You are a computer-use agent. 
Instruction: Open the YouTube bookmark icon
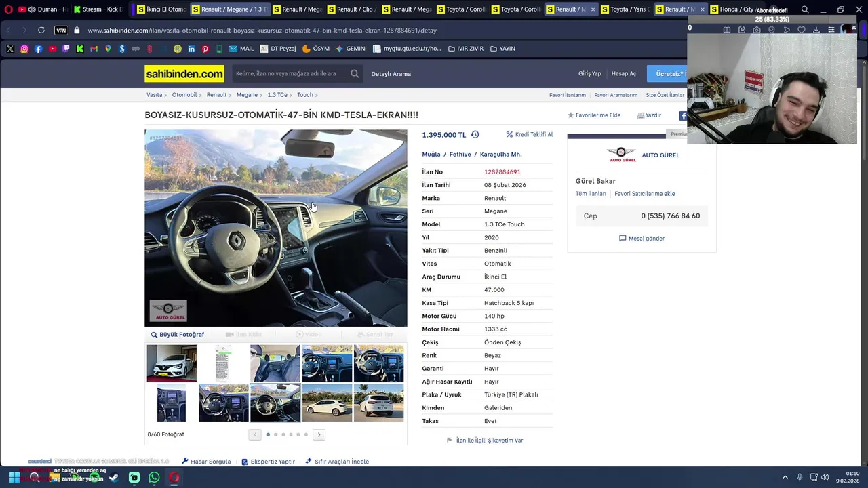click(52, 49)
